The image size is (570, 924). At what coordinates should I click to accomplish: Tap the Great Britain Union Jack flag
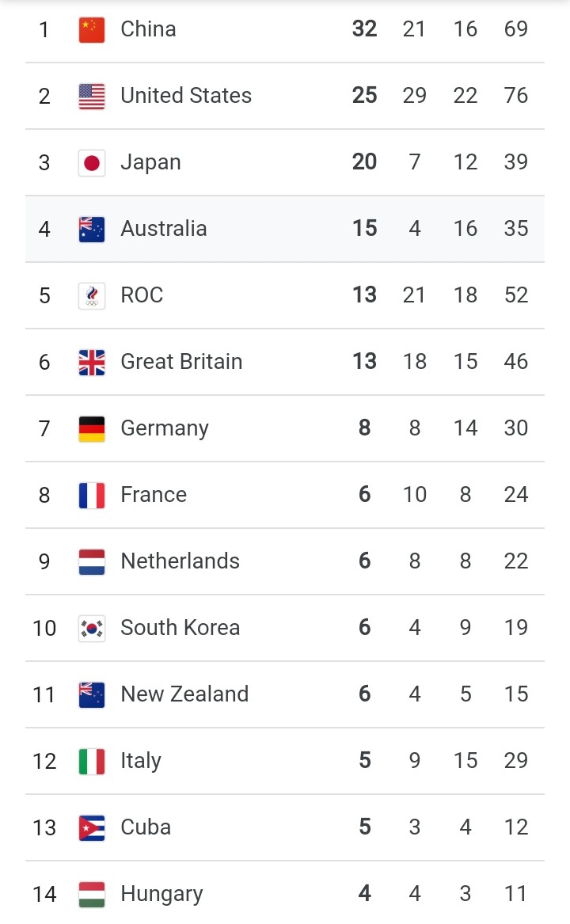click(x=91, y=363)
